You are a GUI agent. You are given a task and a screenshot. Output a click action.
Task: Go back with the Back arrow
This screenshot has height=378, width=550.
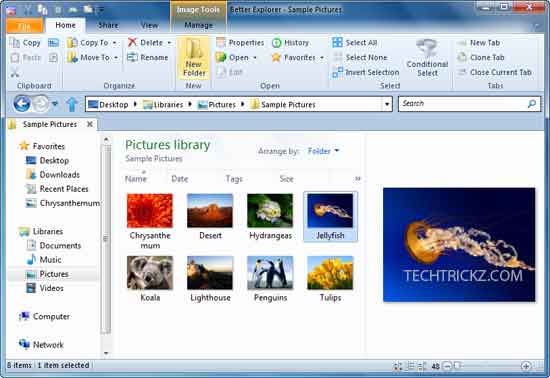22,104
